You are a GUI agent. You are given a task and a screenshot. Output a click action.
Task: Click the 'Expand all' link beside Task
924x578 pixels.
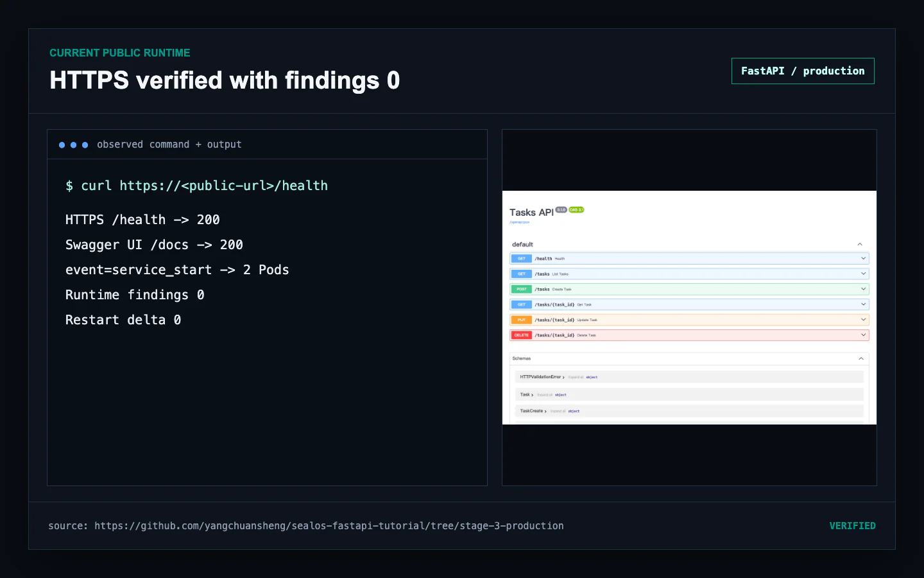[x=545, y=395]
